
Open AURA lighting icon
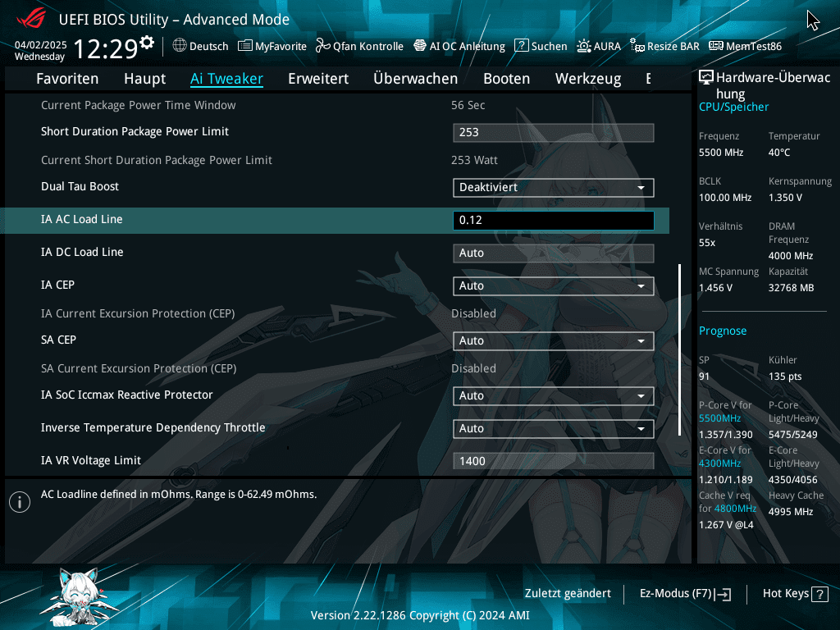tap(583, 46)
